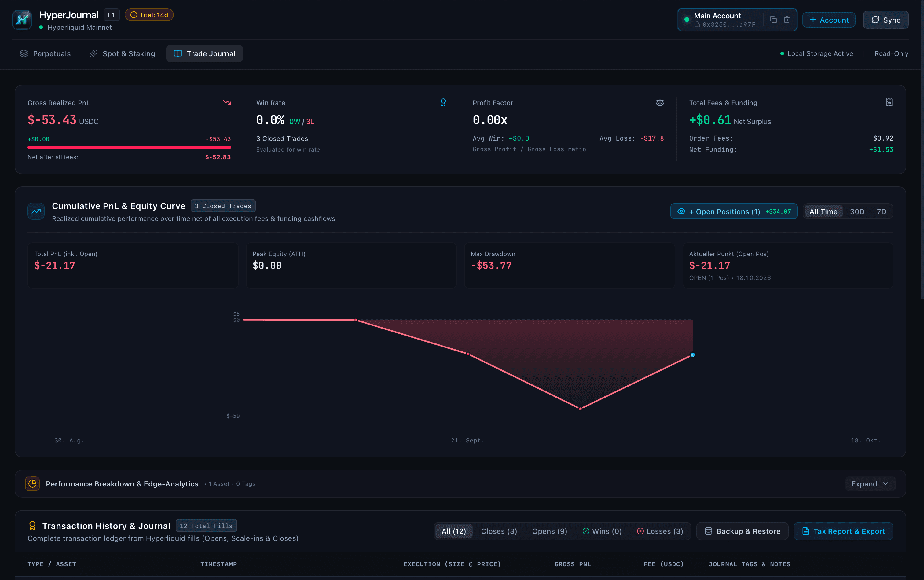Filter transactions by Losses (3)
Viewport: 924px width, 580px height.
660,531
